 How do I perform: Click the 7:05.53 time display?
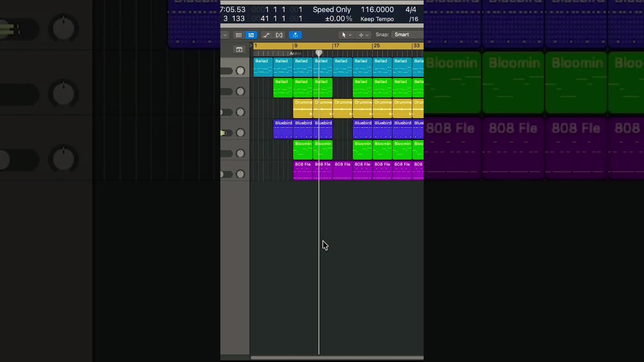(x=233, y=10)
